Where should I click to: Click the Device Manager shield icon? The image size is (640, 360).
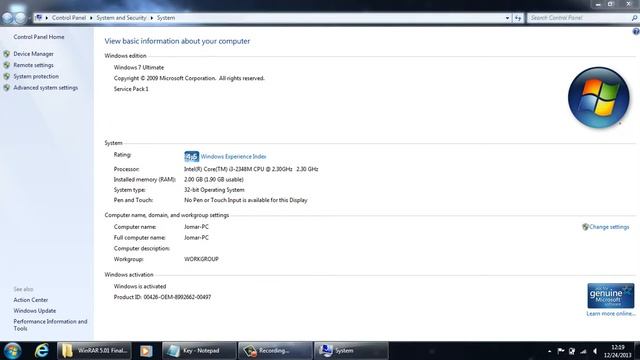tap(7, 54)
